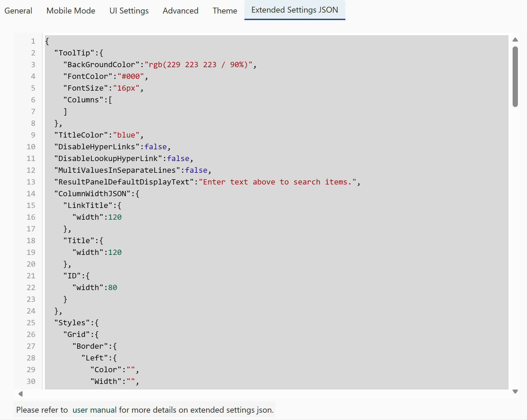
Task: Click line number 30 in the gutter
Action: pyautogui.click(x=31, y=381)
